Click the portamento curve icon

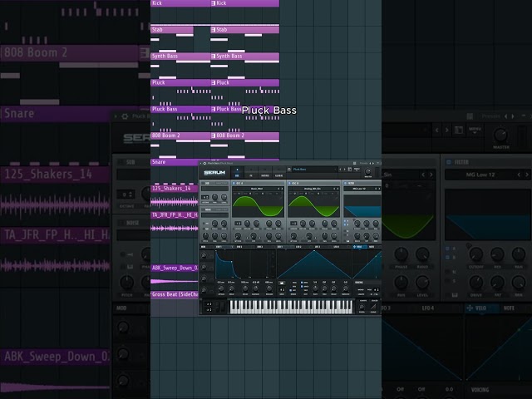click(373, 307)
